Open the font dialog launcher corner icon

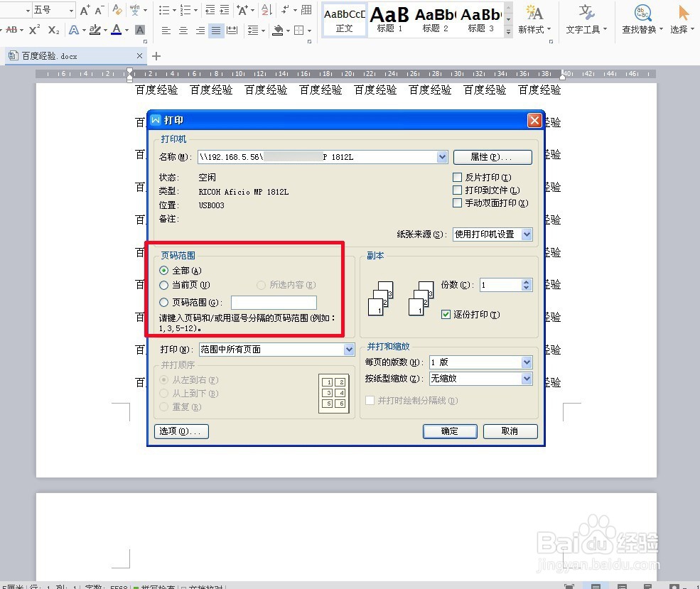coord(145,41)
